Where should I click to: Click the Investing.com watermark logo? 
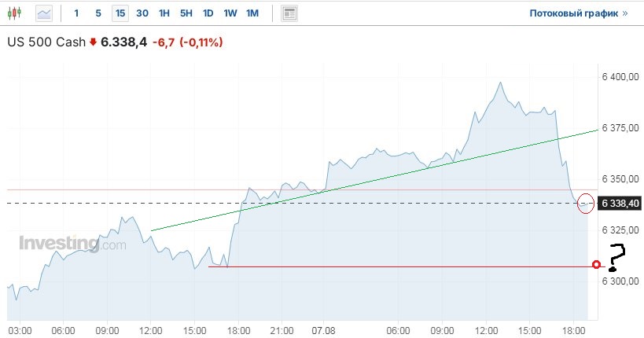[72, 244]
